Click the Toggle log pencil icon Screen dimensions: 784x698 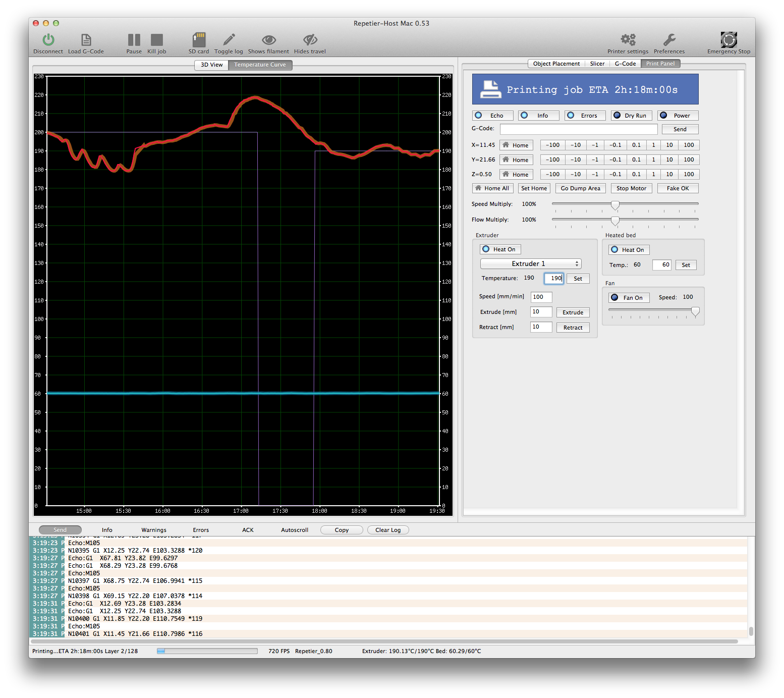(229, 40)
